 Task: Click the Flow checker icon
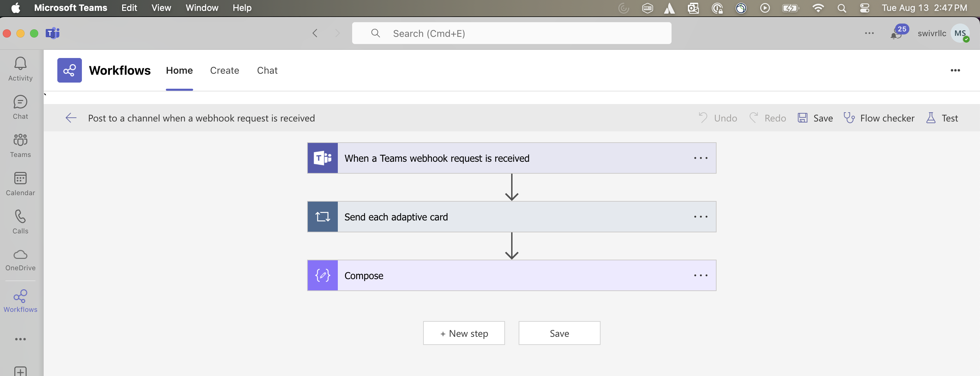(x=849, y=117)
